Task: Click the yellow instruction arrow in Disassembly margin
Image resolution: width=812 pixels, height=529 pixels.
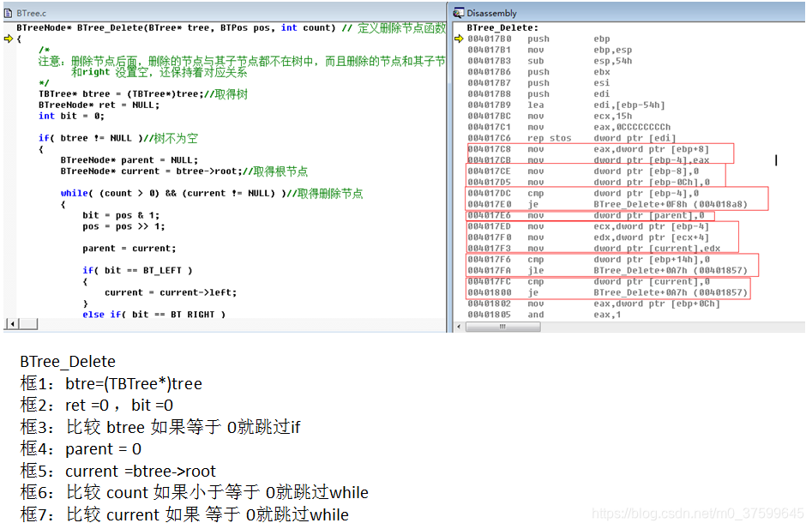Action: [459, 39]
